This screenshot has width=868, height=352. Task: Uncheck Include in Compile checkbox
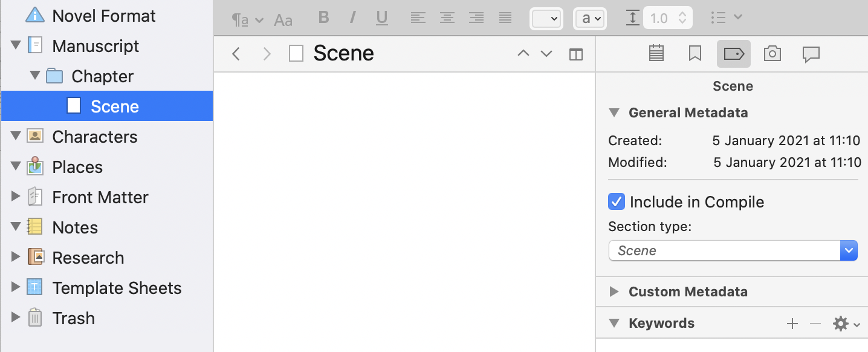[616, 202]
